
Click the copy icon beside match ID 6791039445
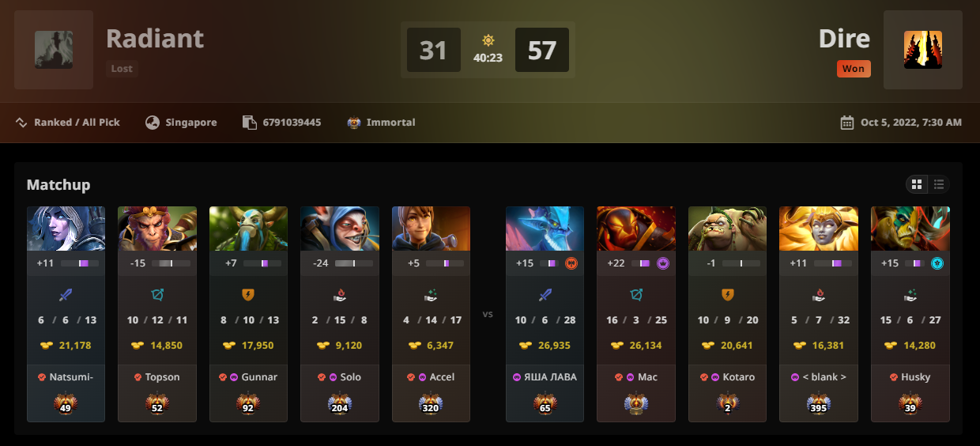point(250,123)
